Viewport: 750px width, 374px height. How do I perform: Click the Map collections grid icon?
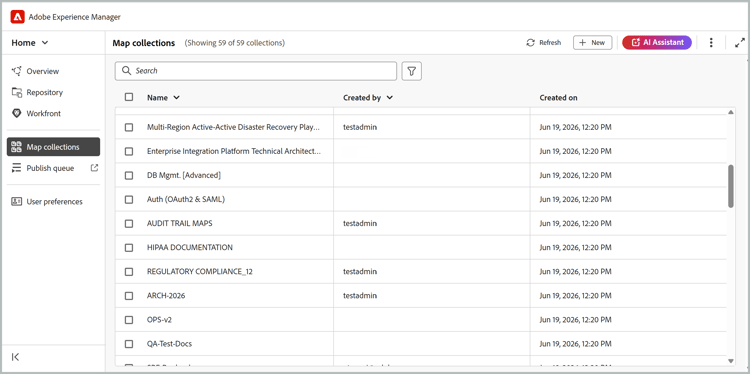(x=17, y=147)
